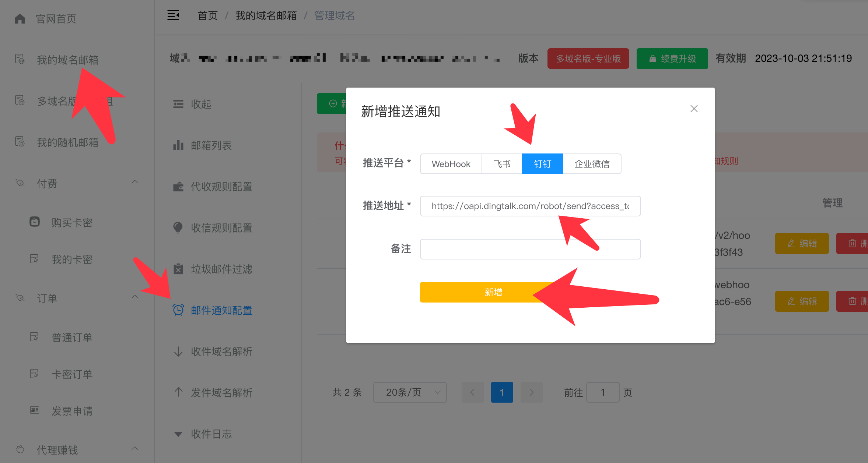Screen dimensions: 868x463
Task: Collapse the 代理赚钱 section chevron
Action: click(x=135, y=448)
